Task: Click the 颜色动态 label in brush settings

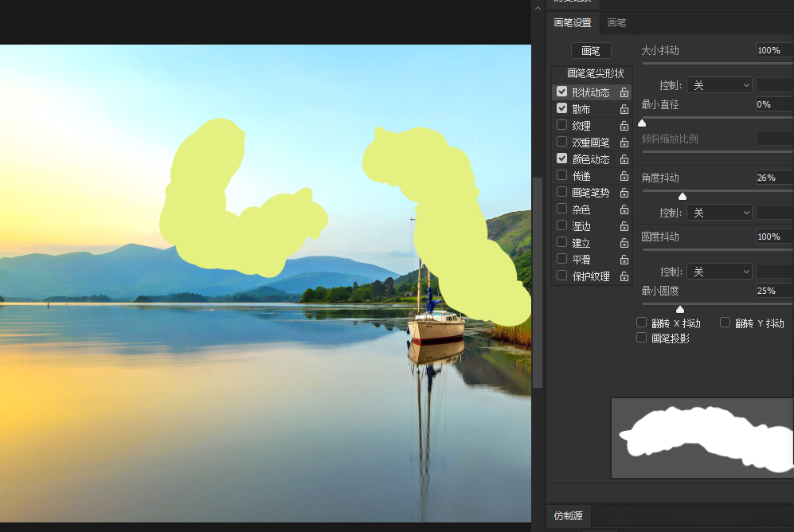Action: click(591, 159)
